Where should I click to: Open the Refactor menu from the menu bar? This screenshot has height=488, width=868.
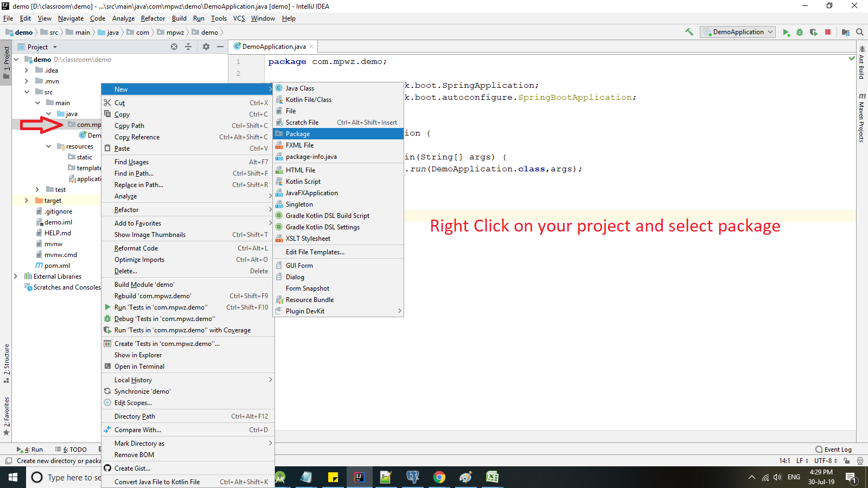(x=152, y=18)
